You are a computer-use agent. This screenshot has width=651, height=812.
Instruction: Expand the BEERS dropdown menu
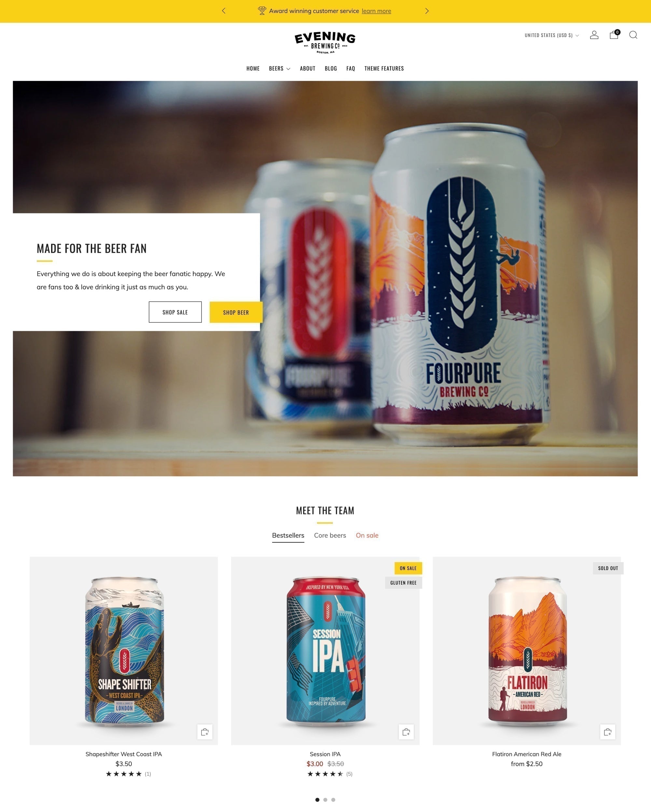point(280,68)
